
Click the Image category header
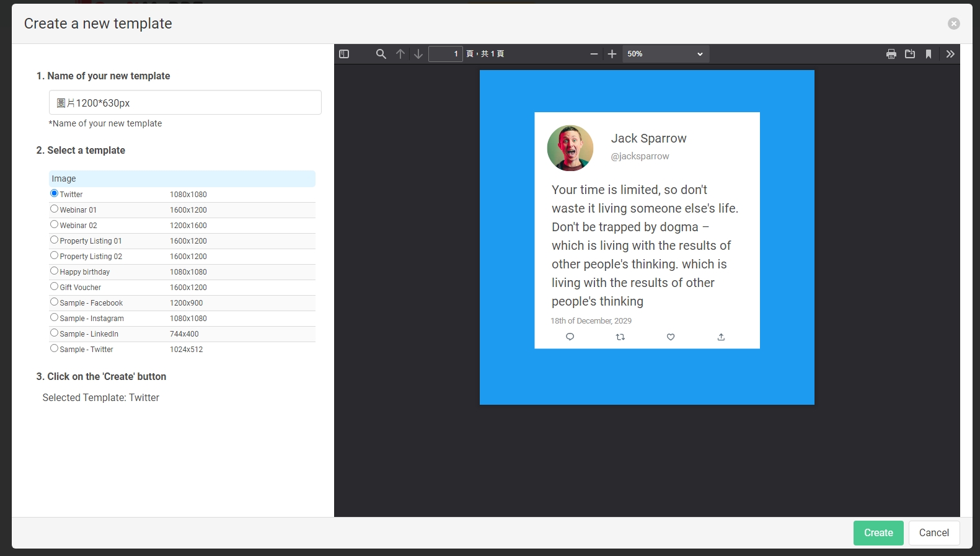[182, 179]
